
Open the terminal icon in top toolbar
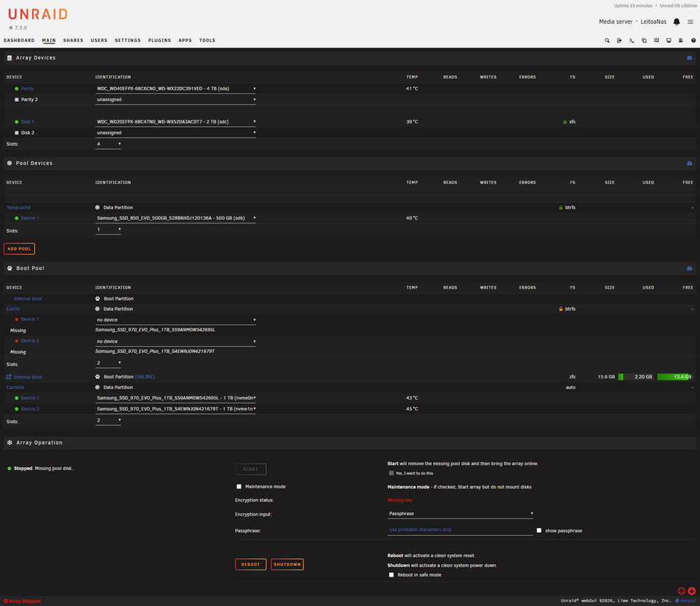coord(631,41)
